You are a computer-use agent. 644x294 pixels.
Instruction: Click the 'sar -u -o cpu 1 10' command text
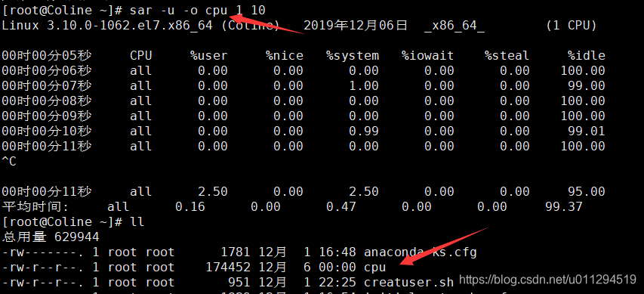coord(198,11)
